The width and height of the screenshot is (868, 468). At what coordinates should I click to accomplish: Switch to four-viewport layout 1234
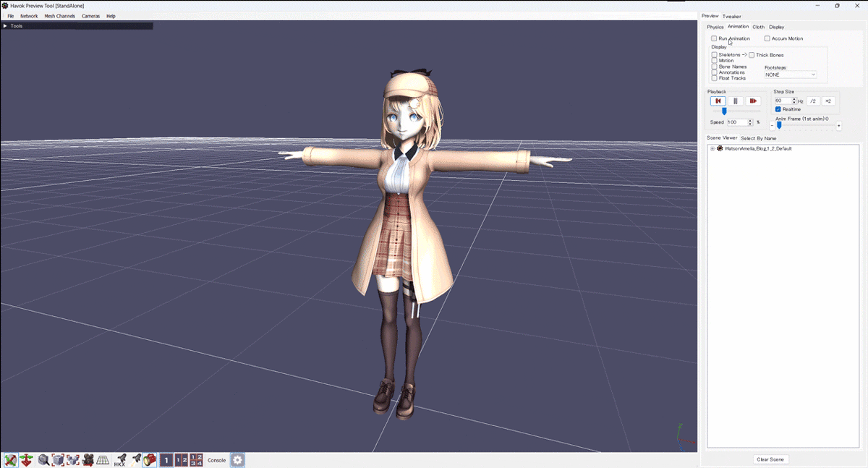click(196, 460)
